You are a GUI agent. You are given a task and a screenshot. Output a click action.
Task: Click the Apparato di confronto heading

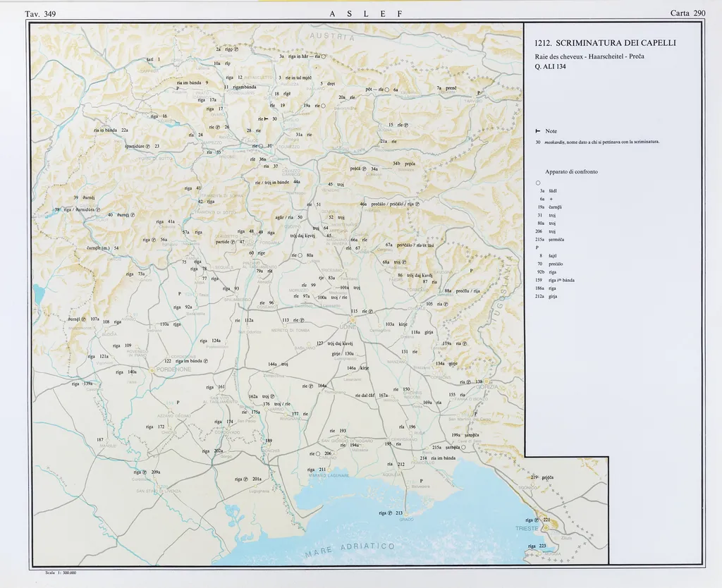(x=571, y=171)
